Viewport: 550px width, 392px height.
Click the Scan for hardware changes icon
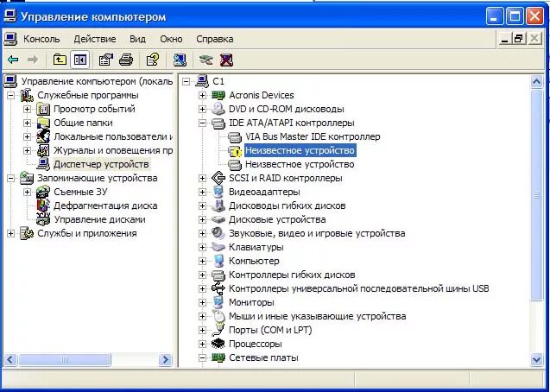(180, 60)
